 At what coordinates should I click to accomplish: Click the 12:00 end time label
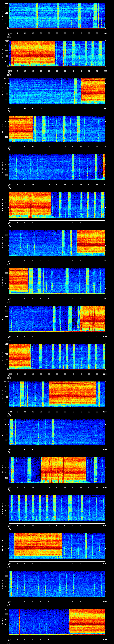tap(105, 412)
